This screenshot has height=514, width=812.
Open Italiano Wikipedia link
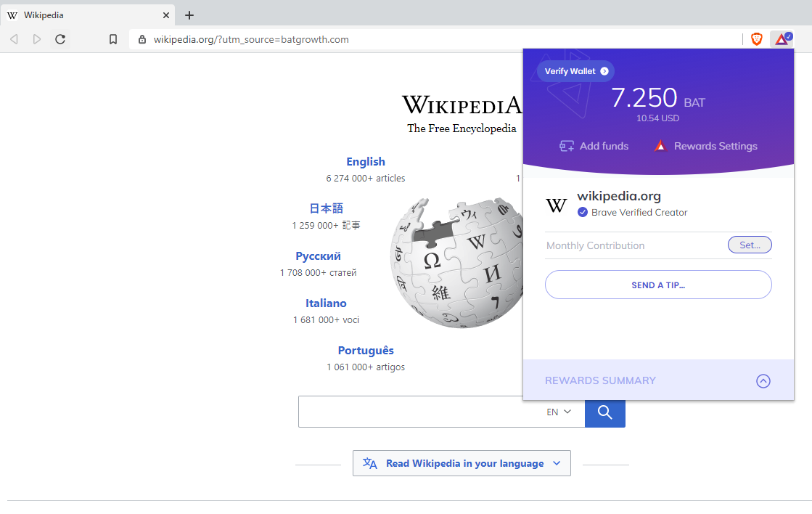coord(326,303)
